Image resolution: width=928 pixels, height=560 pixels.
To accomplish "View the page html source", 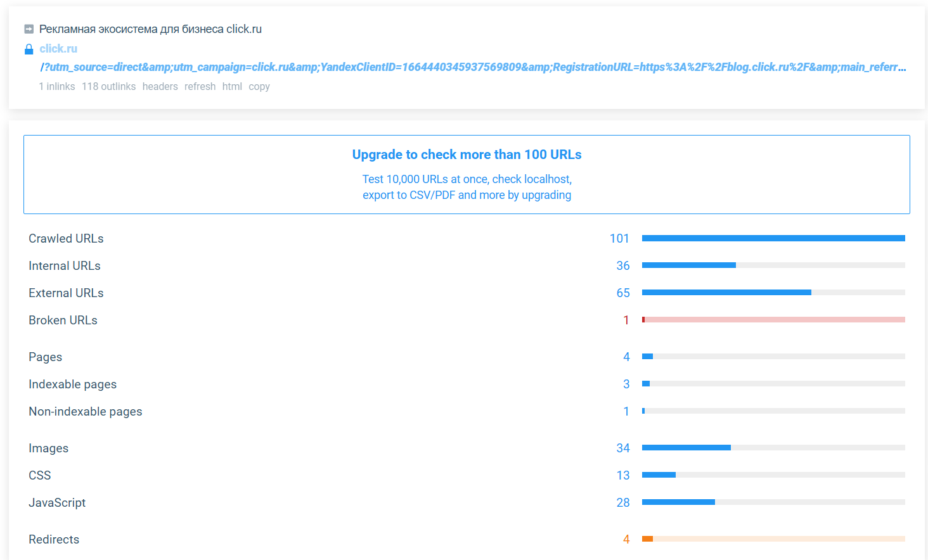I will [232, 87].
